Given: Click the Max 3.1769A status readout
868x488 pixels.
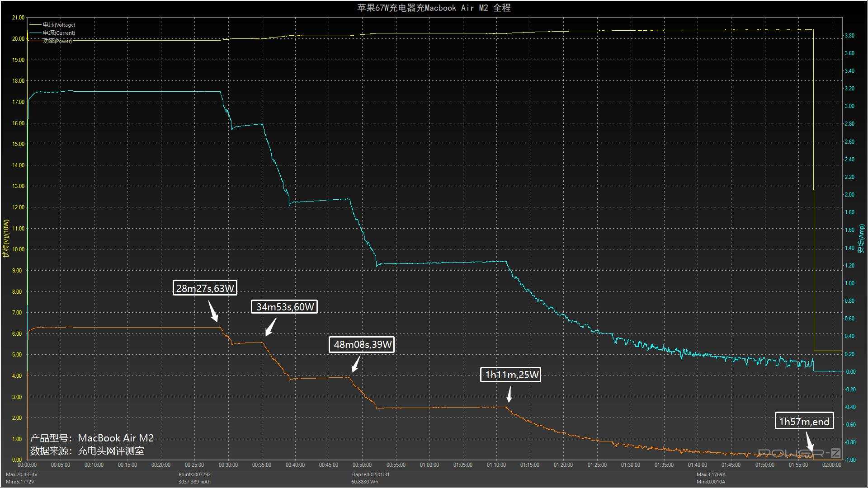Looking at the screenshot, I should pos(711,474).
